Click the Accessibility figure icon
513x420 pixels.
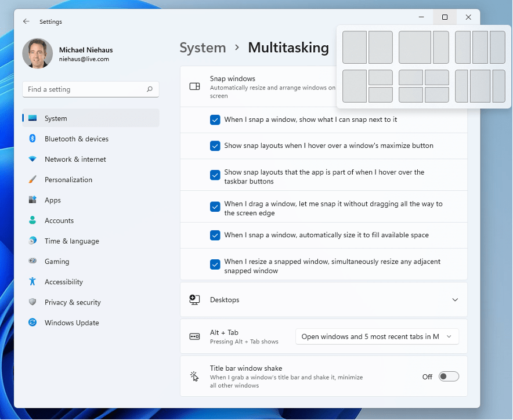coord(32,282)
